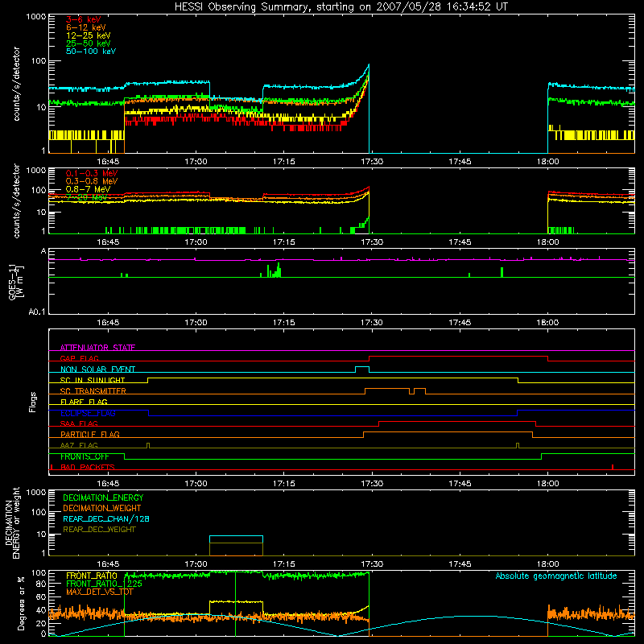644x644 pixels.
Task: Click the 0.3-0.8 MeV legend label
Action: (92, 181)
